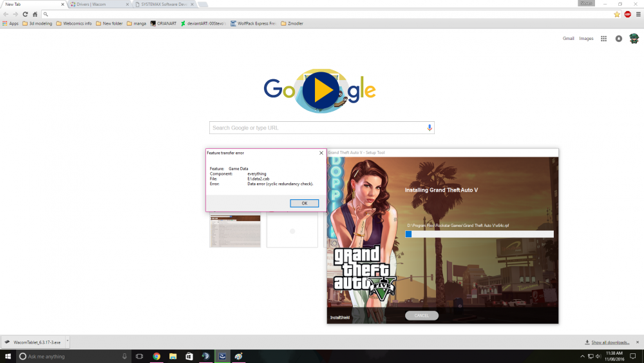This screenshot has height=363, width=644.
Task: Close the SYSTEMAX Software tab
Action: (x=192, y=5)
